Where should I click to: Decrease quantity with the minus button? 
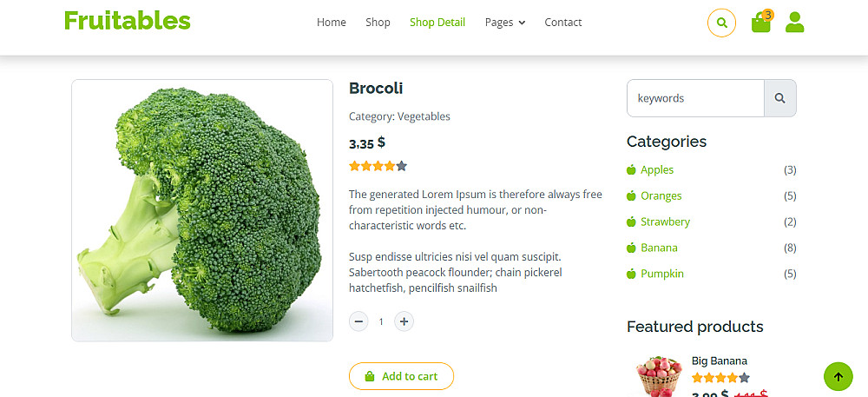point(358,321)
